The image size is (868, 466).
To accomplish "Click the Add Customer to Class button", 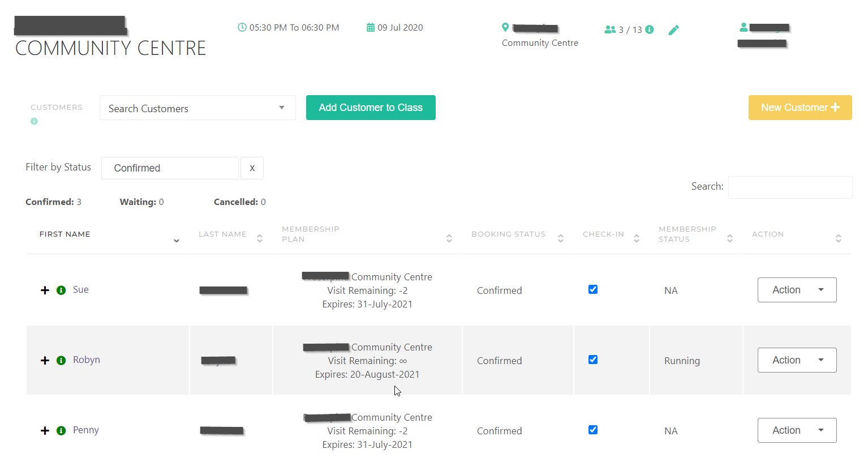I will [371, 108].
